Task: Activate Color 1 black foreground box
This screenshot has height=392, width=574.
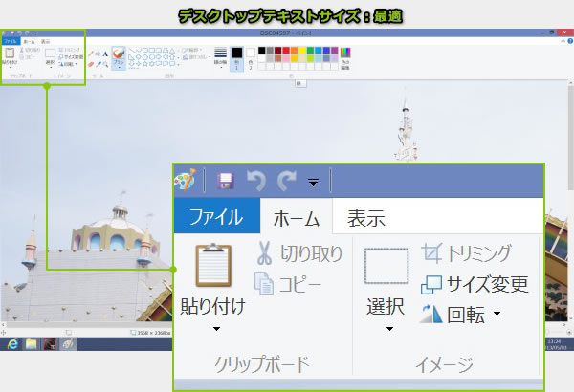Action: click(x=236, y=58)
